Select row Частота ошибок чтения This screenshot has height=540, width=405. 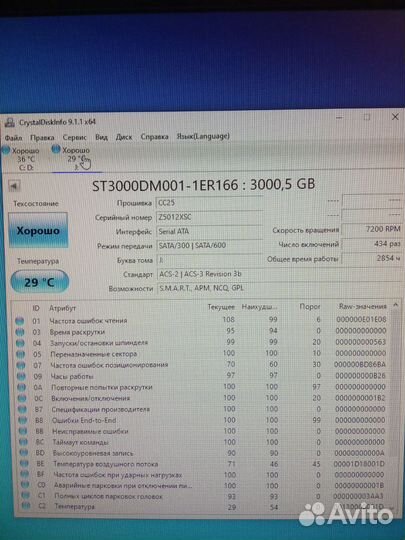tap(202, 320)
